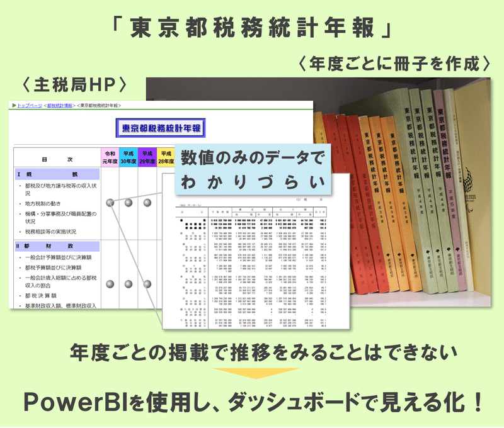This screenshot has height=428, width=504.
Task: Click 都税及び地方譲与税等の収入状況 item
Action: click(x=60, y=189)
